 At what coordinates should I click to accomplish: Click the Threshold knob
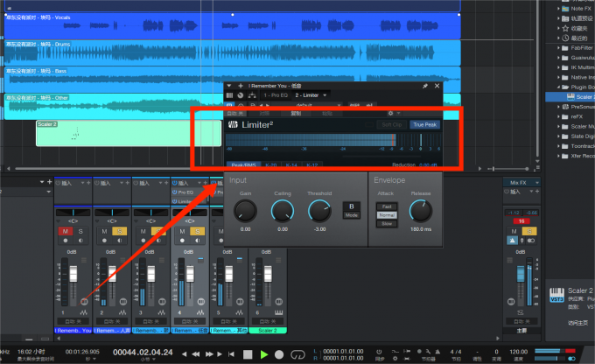(x=319, y=211)
